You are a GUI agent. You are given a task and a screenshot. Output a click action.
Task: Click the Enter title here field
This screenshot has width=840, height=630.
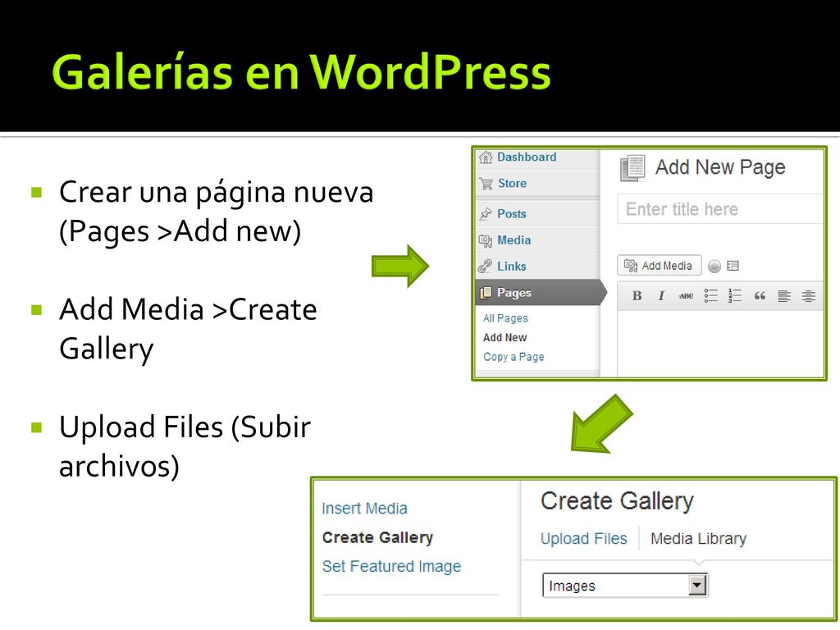[719, 209]
